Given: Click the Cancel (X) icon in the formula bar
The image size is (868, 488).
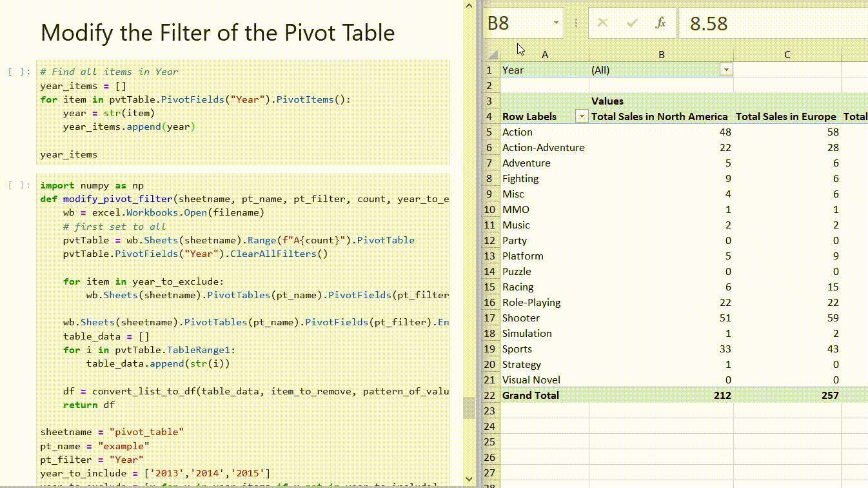Looking at the screenshot, I should tap(602, 22).
